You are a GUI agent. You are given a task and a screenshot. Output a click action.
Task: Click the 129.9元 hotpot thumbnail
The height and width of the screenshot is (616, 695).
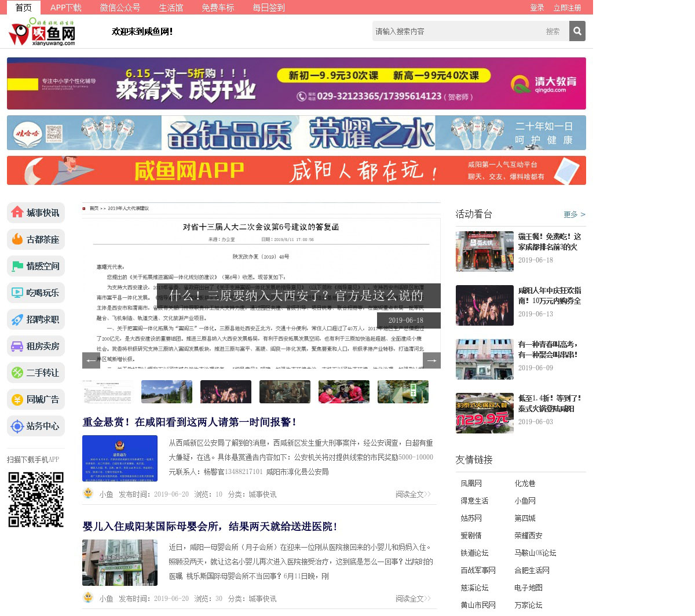(x=485, y=413)
